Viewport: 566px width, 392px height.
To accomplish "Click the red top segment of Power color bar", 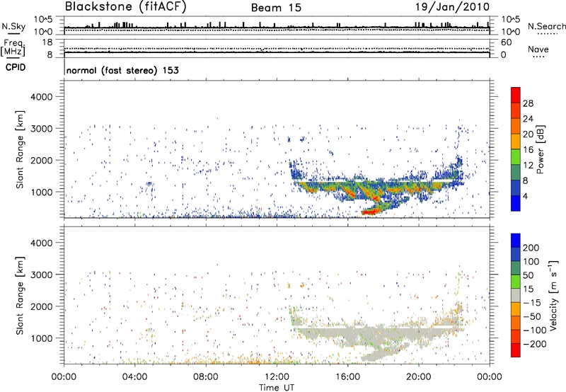I will point(516,95).
